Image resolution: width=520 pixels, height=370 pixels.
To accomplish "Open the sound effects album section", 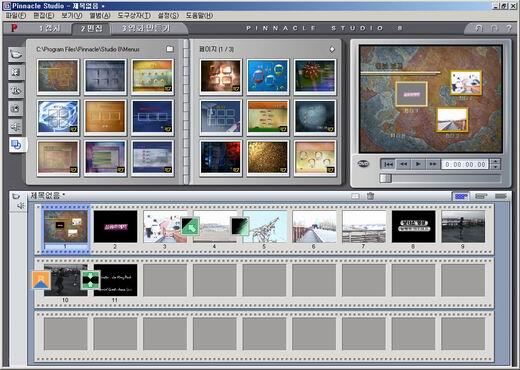I will click(16, 126).
